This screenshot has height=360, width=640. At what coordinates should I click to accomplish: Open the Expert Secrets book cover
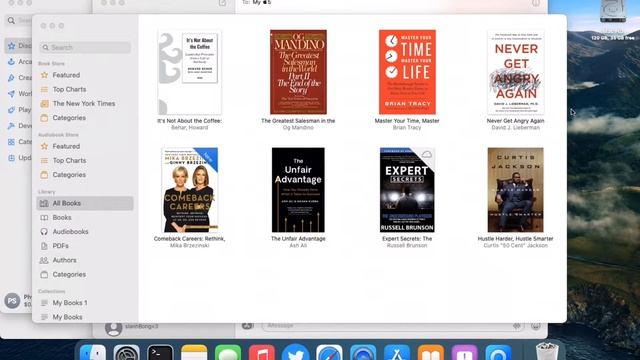tap(407, 190)
